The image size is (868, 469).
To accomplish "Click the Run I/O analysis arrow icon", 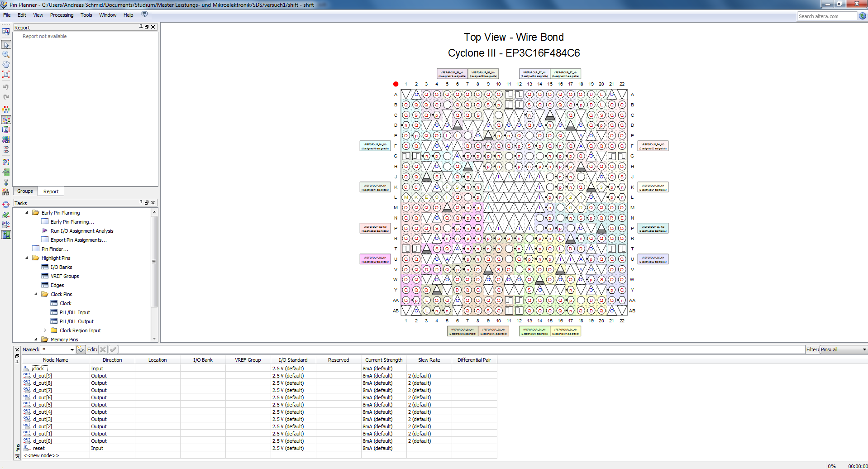I will (6, 225).
